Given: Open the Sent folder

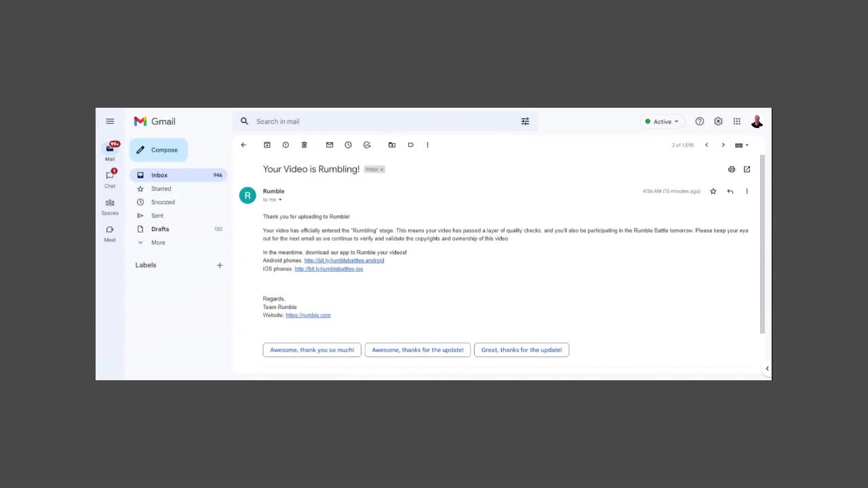Looking at the screenshot, I should [x=178, y=216].
